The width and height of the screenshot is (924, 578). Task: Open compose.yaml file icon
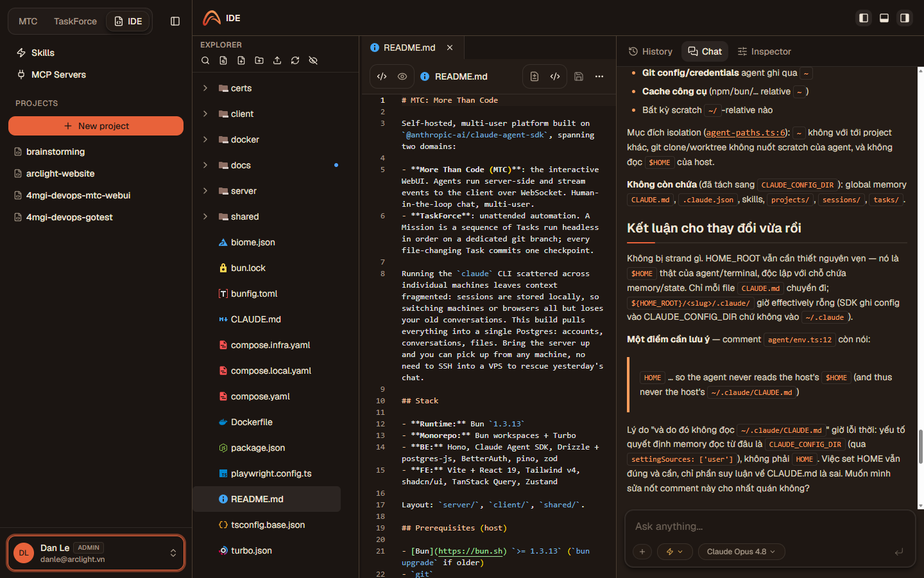click(223, 396)
